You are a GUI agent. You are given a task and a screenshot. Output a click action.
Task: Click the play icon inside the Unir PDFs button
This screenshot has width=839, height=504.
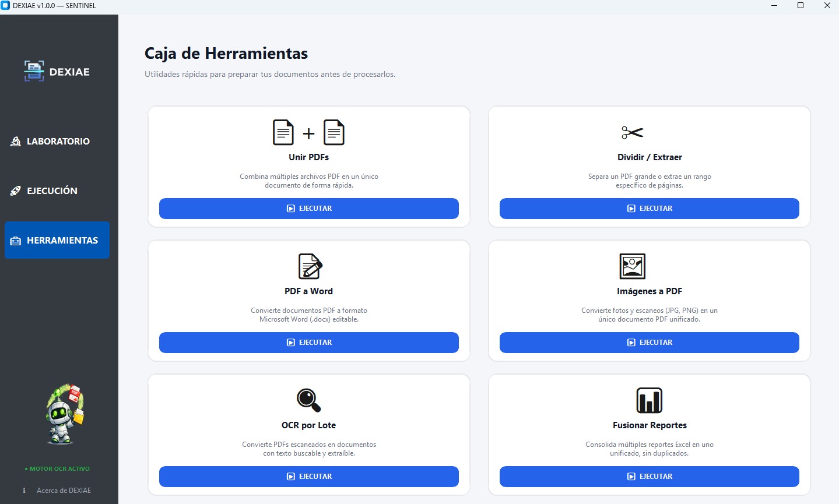[x=290, y=208]
